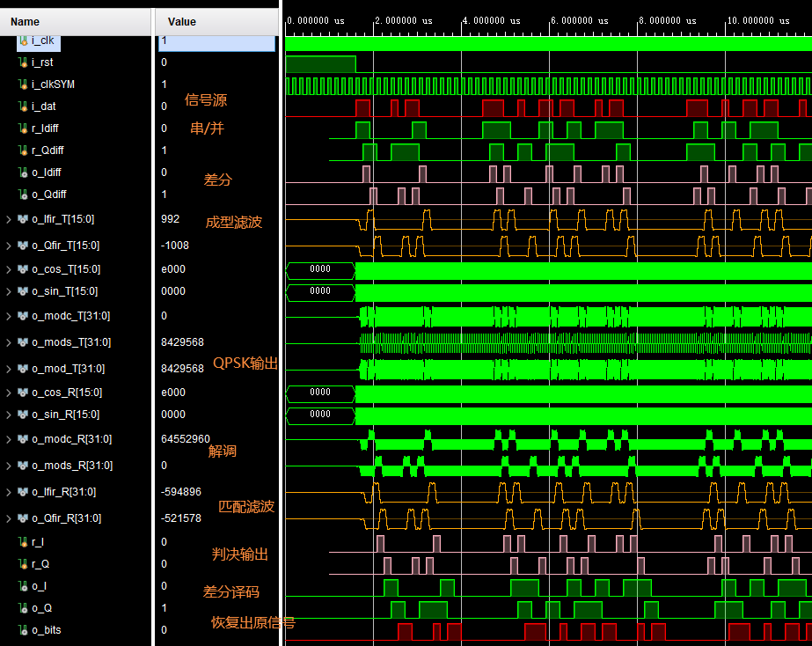The width and height of the screenshot is (812, 646).
Task: Click the o_I signal icon
Action: tap(23, 586)
